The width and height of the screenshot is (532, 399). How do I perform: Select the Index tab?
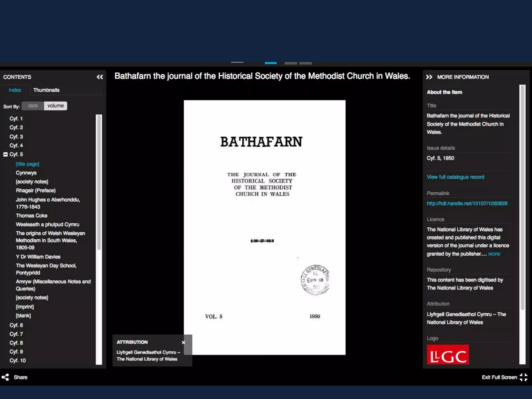15,90
